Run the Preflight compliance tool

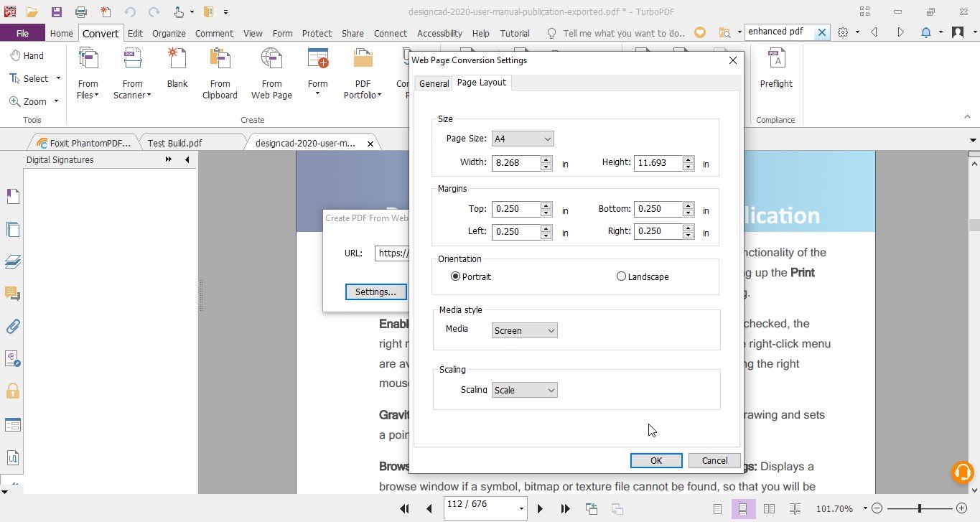click(x=776, y=70)
